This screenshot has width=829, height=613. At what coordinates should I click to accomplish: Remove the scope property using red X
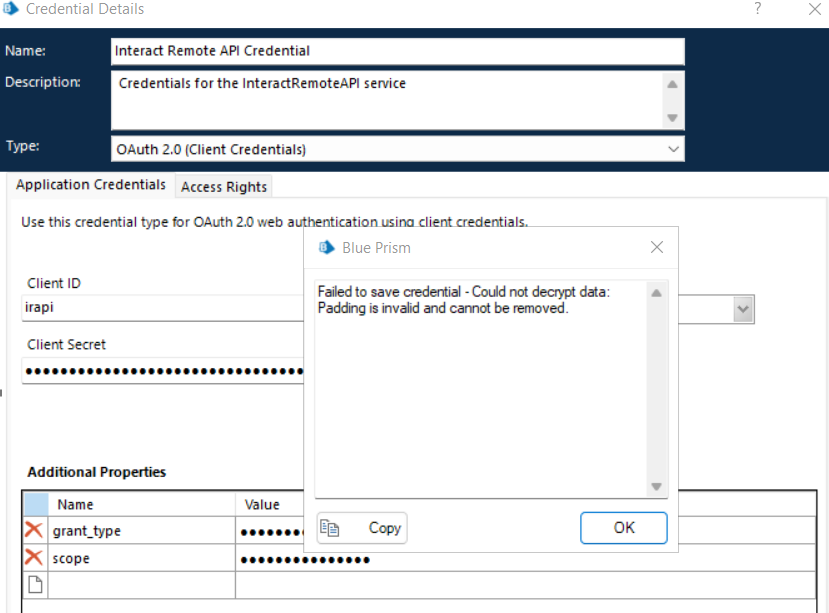click(34, 558)
